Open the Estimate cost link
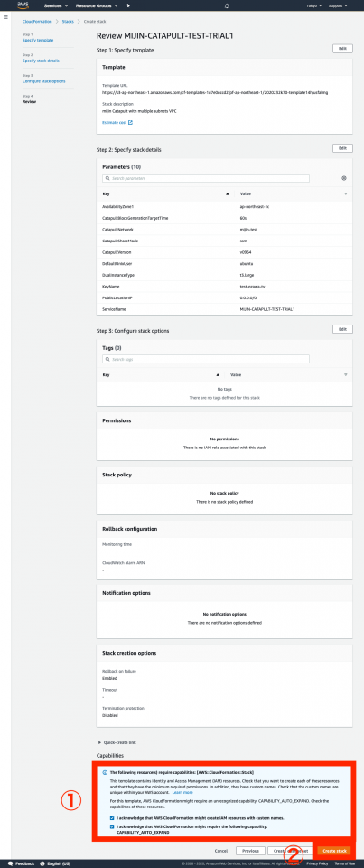 (x=115, y=122)
